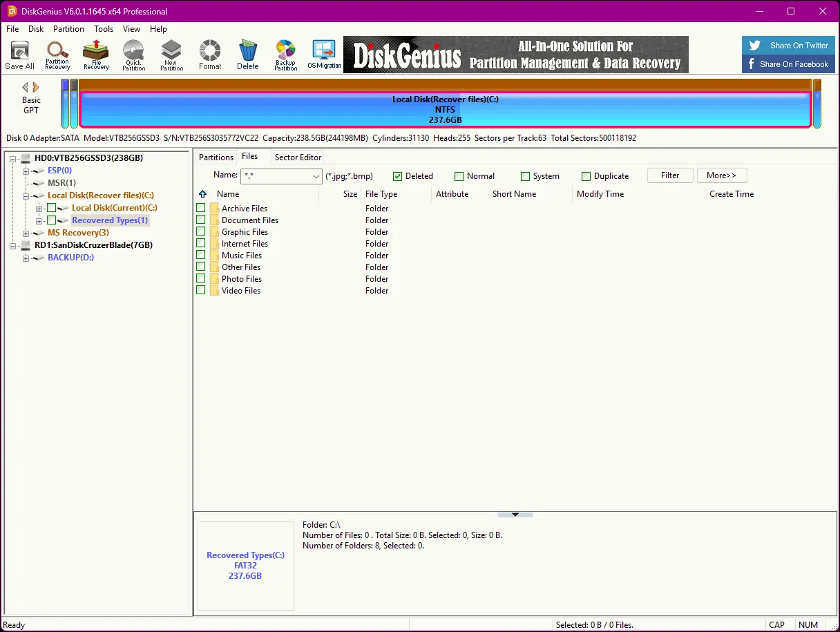This screenshot has height=632, width=840.
Task: Uncheck the Deleted filter checkbox
Action: pos(397,176)
